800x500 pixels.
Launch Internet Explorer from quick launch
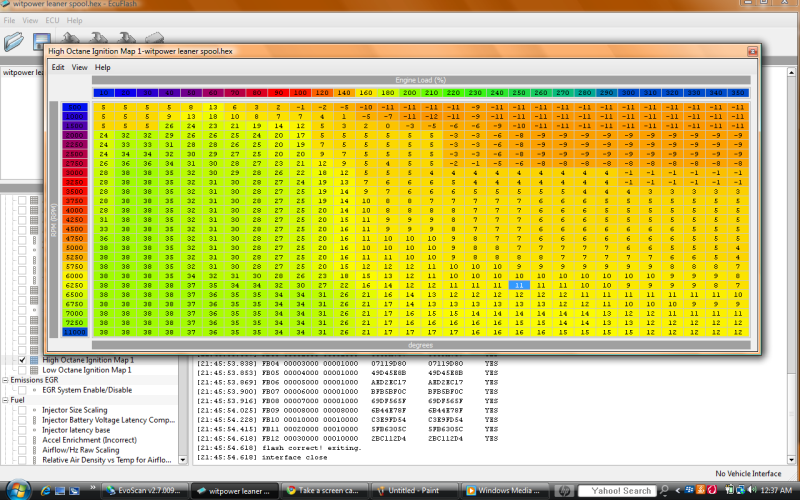click(45, 491)
